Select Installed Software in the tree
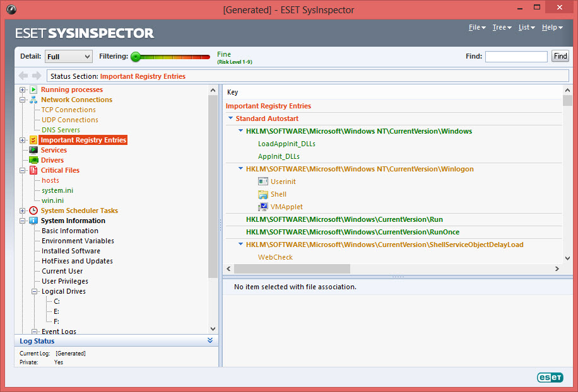The width and height of the screenshot is (578, 392). 71,251
